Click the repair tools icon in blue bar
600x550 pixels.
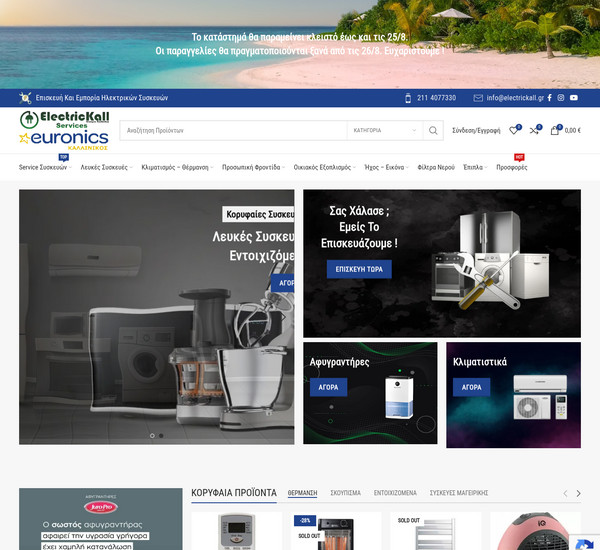point(25,98)
